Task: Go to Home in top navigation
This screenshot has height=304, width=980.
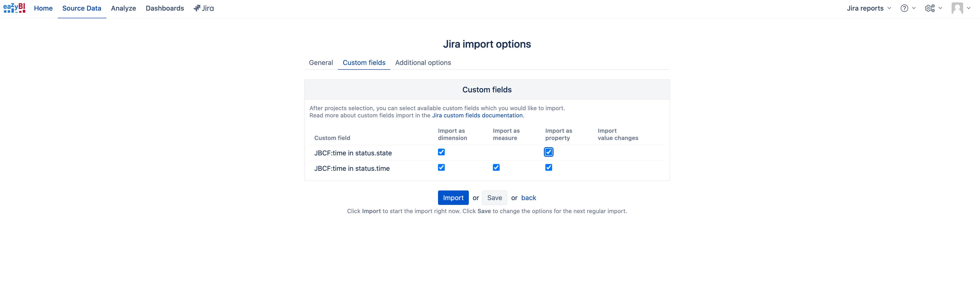Action: pos(43,8)
